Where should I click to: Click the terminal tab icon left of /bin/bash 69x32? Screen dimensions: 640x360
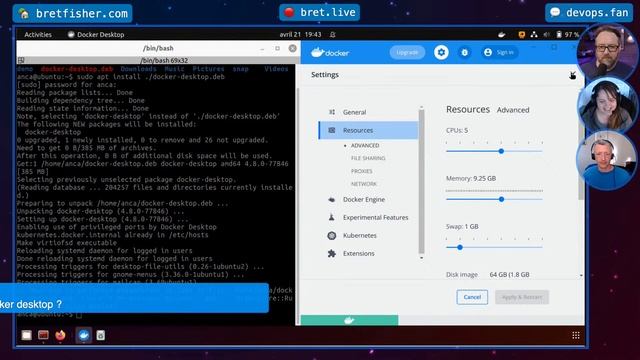(x=21, y=60)
